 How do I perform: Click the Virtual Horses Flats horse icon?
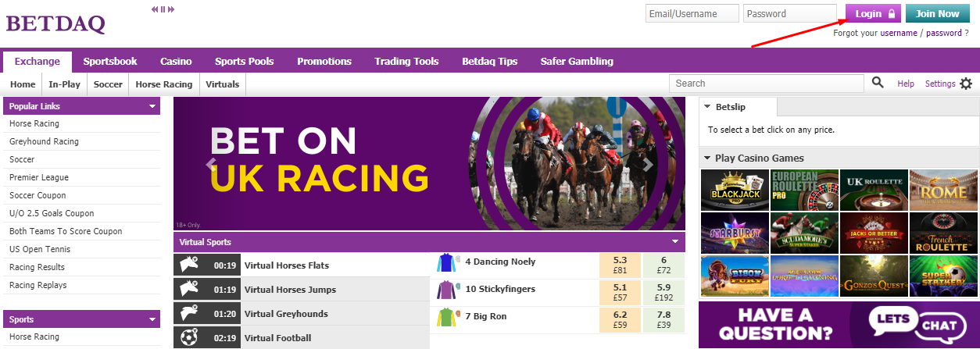click(190, 265)
